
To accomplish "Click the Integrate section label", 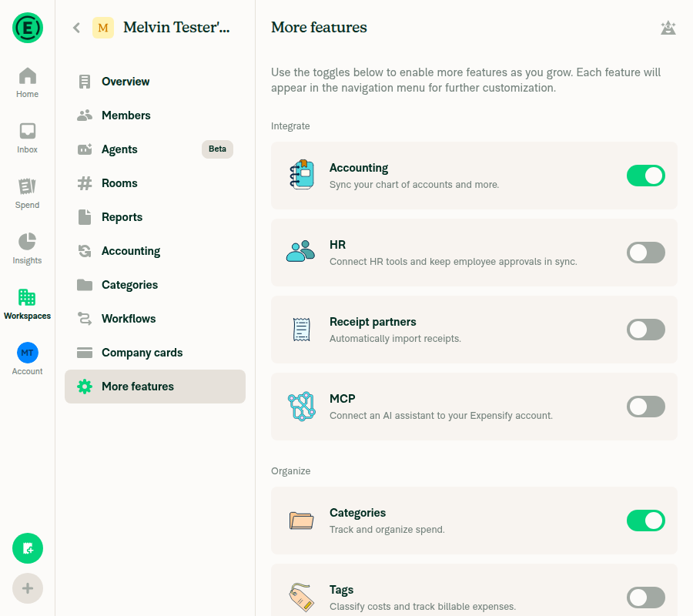I will [290, 126].
